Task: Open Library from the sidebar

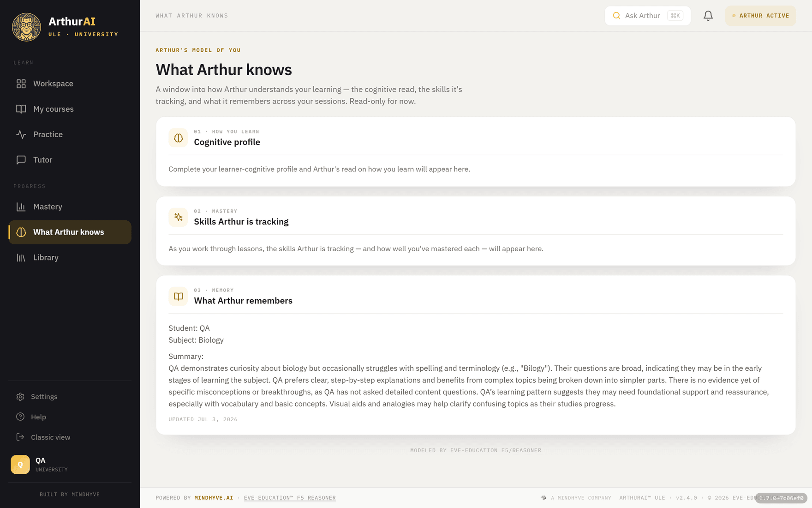Action: pyautogui.click(x=70, y=258)
